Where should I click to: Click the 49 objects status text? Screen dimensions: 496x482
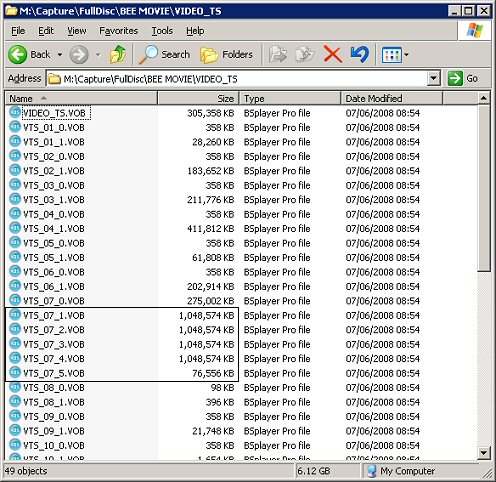[x=26, y=471]
